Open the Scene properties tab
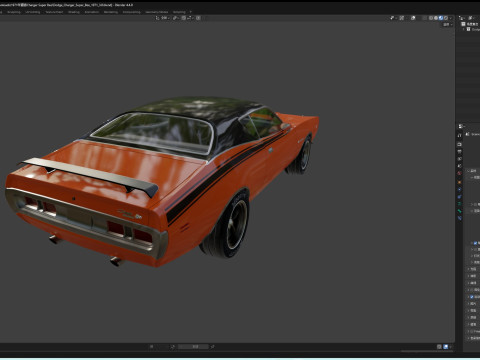Image resolution: width=480 pixels, height=360 pixels. coord(459,166)
